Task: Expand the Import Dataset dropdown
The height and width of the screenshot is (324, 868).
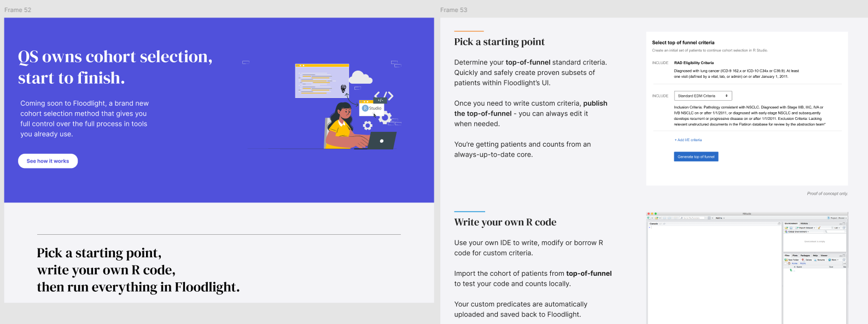Action: (x=806, y=228)
